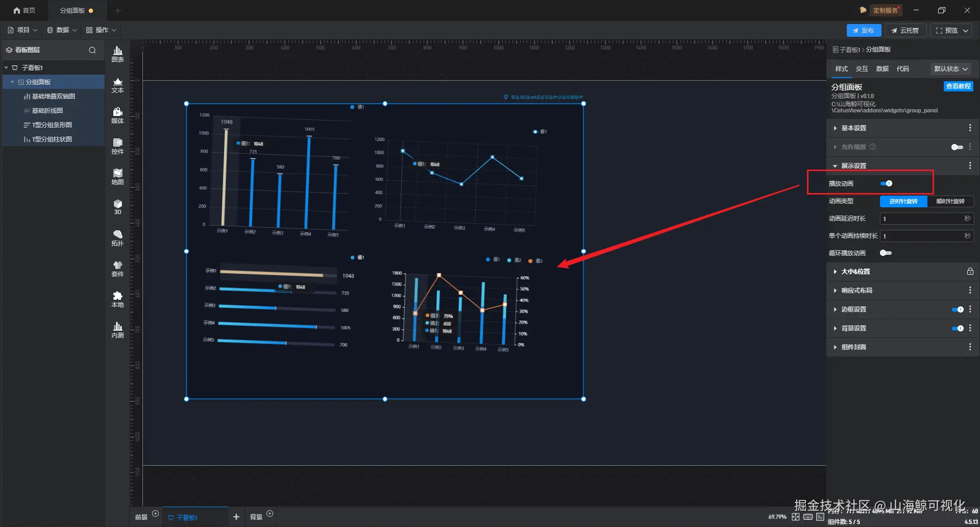Viewport: 980px width, 527px height.
Task: Add a new tab next to 分组面板
Action: point(118,11)
